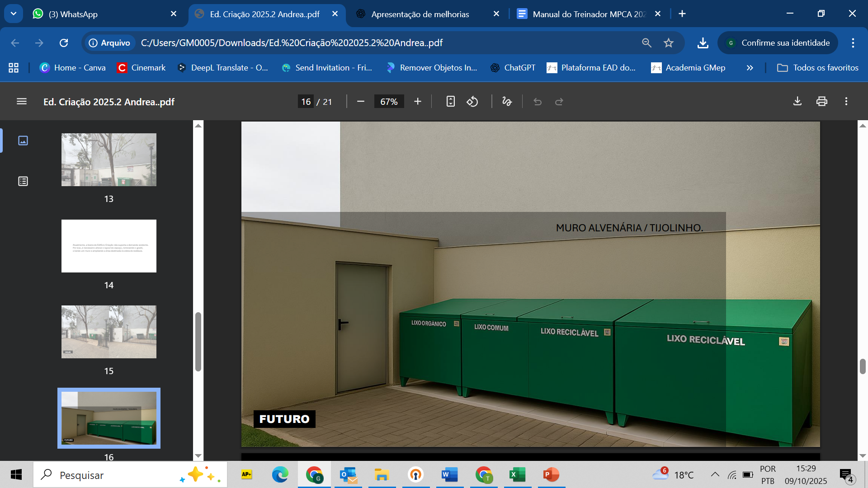Open the PDF viewer more actions menu

click(846, 102)
